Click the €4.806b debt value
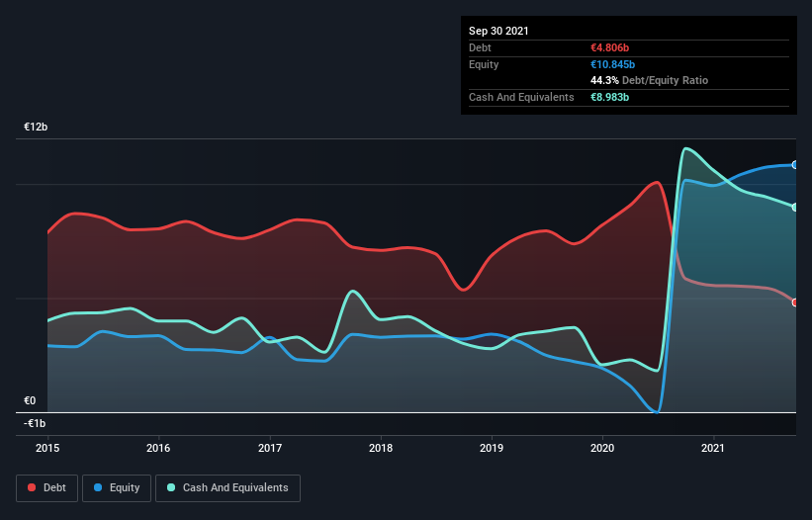This screenshot has height=520, width=812. [x=609, y=47]
